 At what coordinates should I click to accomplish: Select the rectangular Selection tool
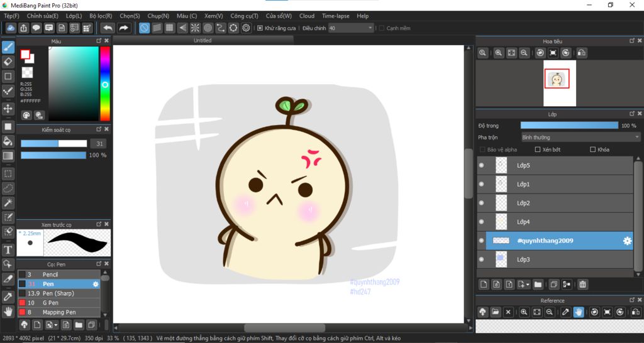coord(8,173)
